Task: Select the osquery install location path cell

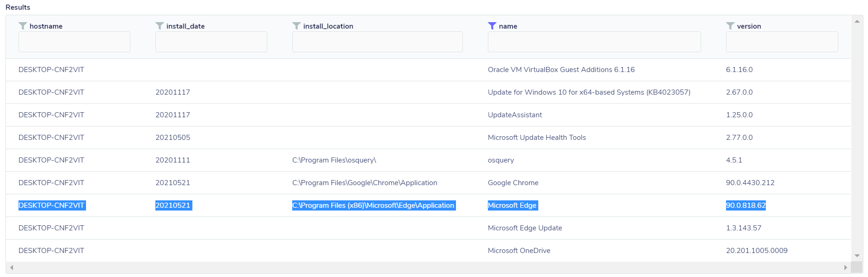Action: point(334,160)
